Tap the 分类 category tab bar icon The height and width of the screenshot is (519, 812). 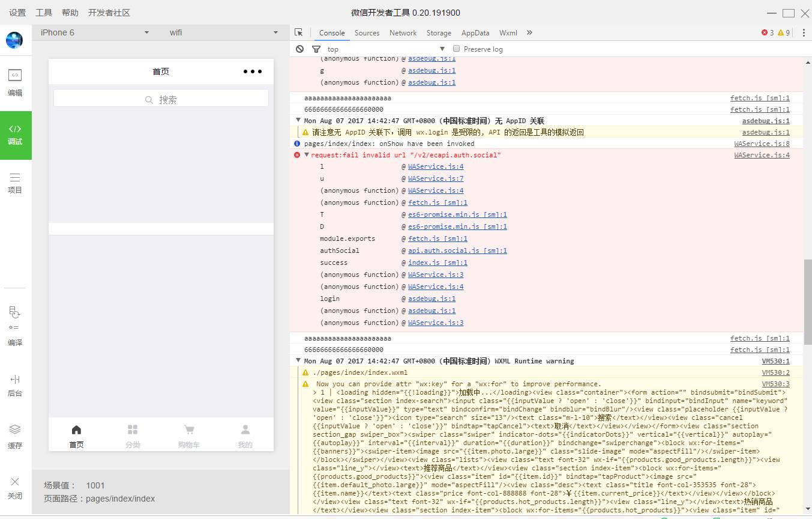tap(133, 436)
